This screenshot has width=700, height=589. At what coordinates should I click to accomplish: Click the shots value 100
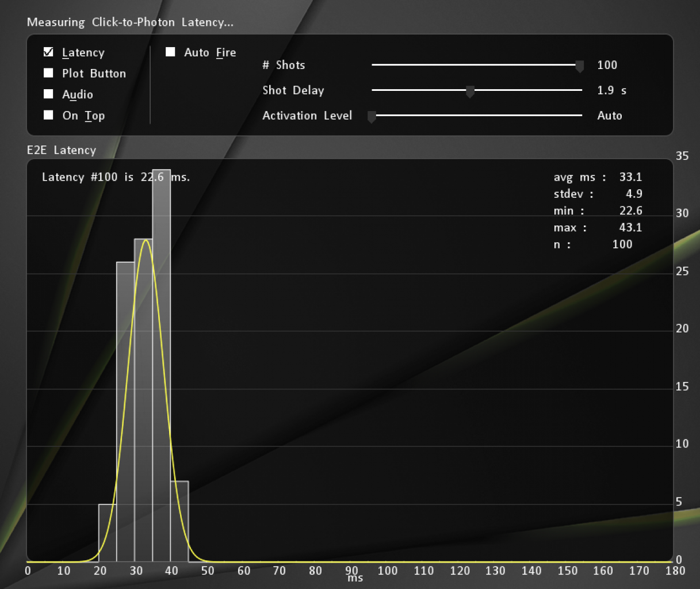(607, 65)
